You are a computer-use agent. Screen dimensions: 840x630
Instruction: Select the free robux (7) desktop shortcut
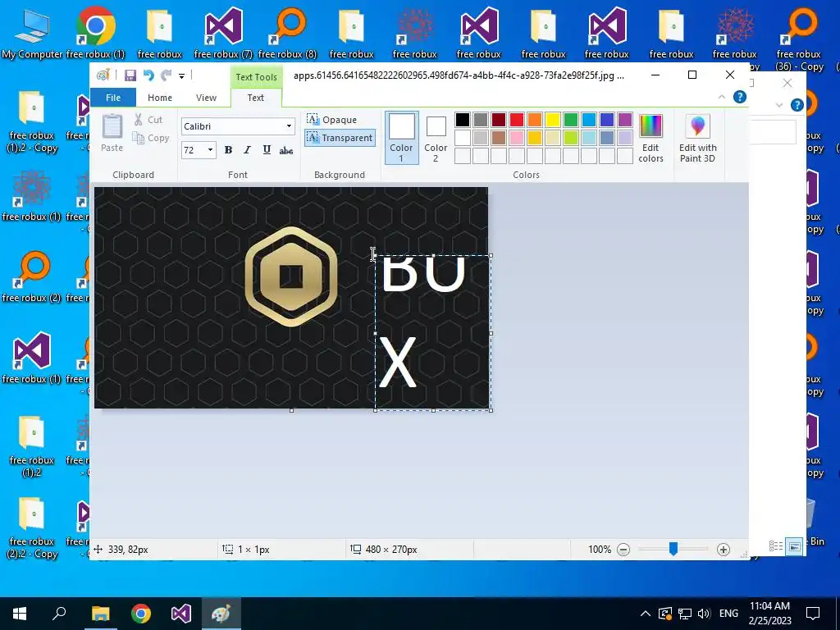(223, 34)
